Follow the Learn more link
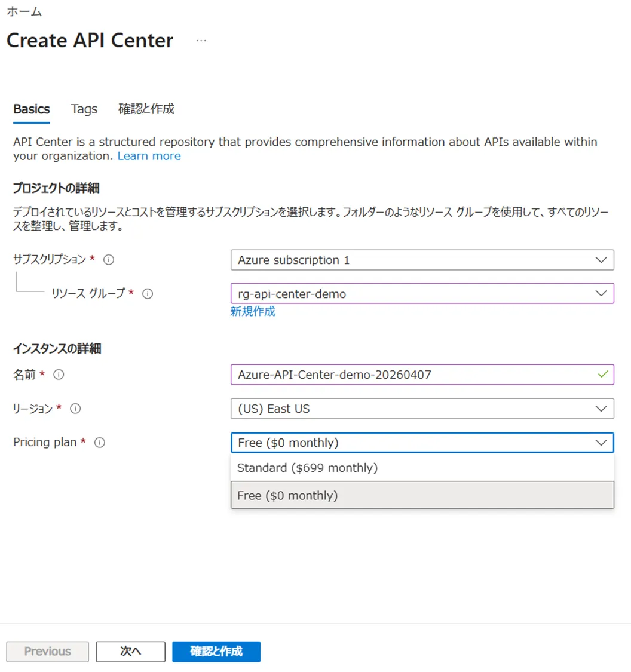Image resolution: width=631 pixels, height=672 pixels. [x=149, y=156]
